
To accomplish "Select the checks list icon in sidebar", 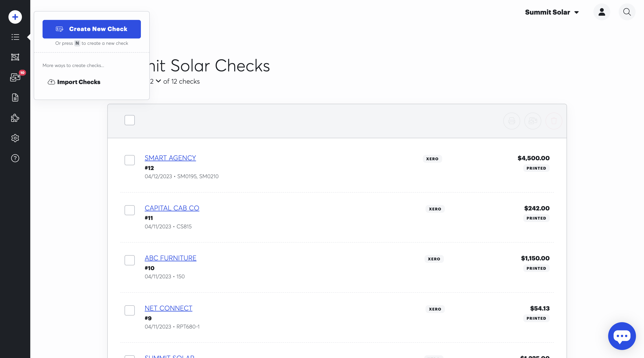I will click(x=15, y=37).
